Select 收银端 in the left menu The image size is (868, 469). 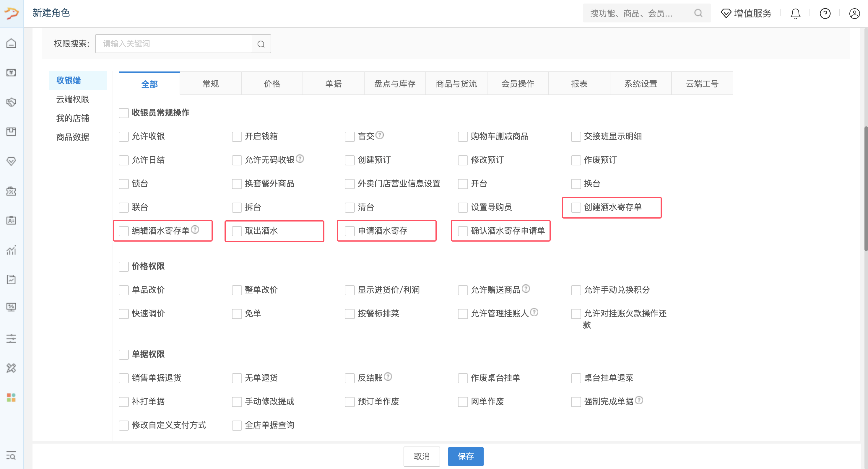click(x=78, y=80)
